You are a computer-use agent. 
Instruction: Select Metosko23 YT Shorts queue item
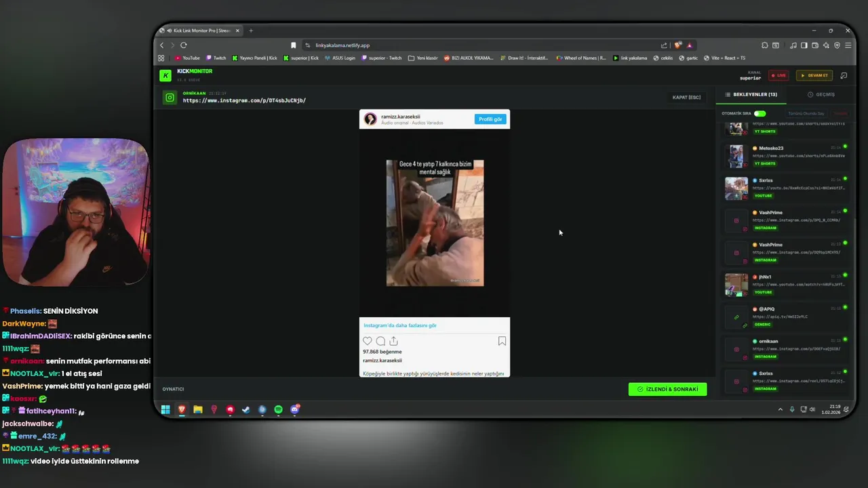787,156
